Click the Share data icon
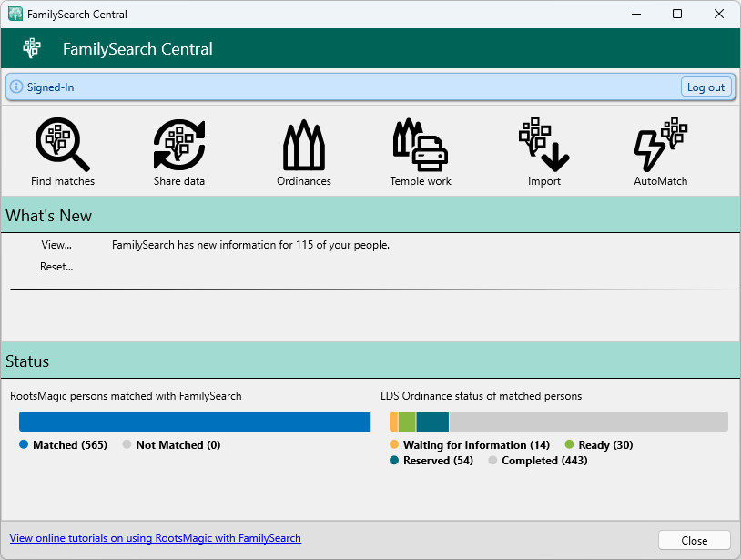The image size is (741, 560). click(x=179, y=146)
